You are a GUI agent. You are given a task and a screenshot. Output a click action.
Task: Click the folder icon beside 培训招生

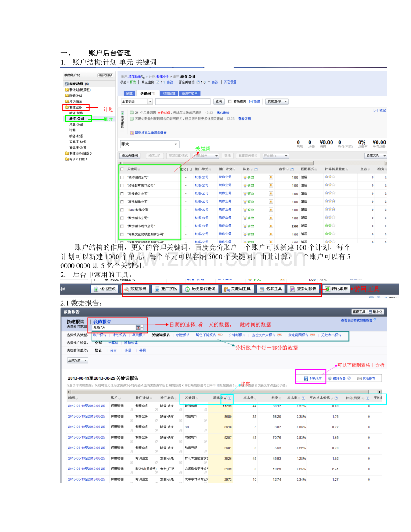point(67,101)
